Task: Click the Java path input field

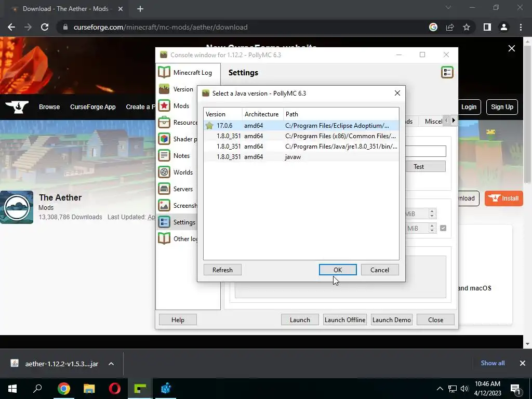Action: [x=425, y=151]
